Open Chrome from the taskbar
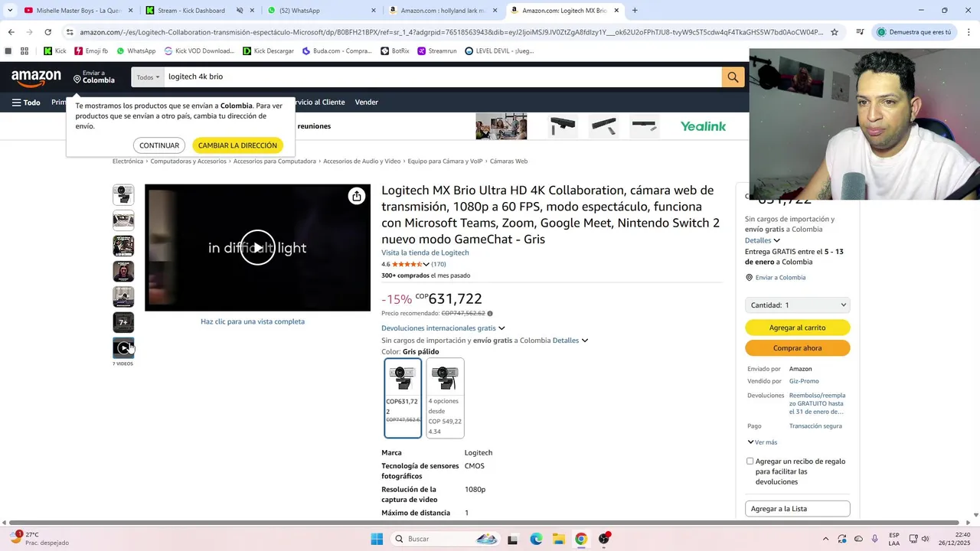This screenshot has height=551, width=980. 581,539
